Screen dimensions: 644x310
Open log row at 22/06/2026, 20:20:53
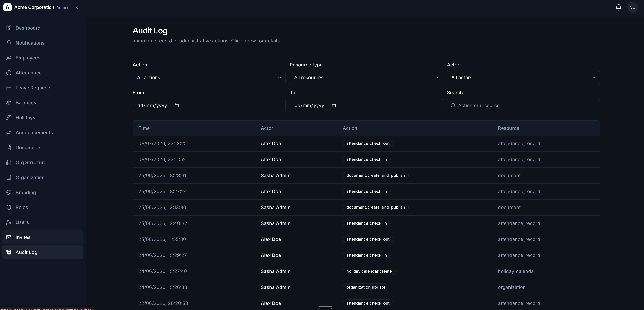click(366, 303)
